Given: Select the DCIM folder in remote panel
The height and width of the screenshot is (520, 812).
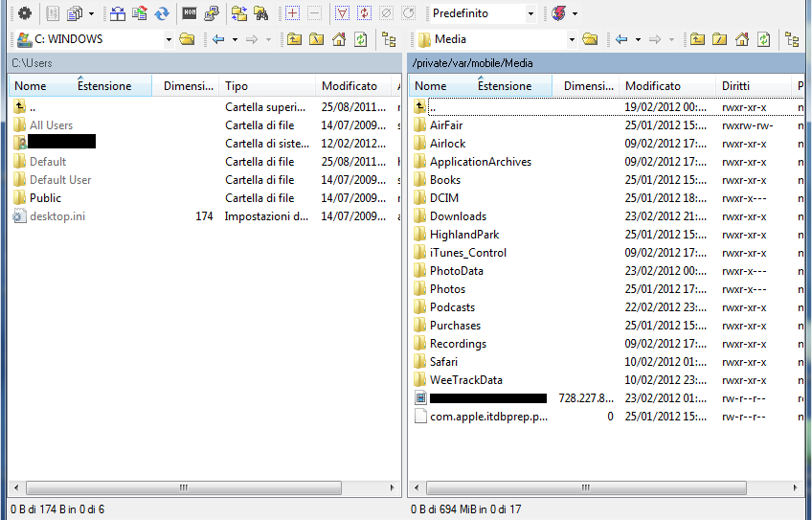Looking at the screenshot, I should point(444,198).
